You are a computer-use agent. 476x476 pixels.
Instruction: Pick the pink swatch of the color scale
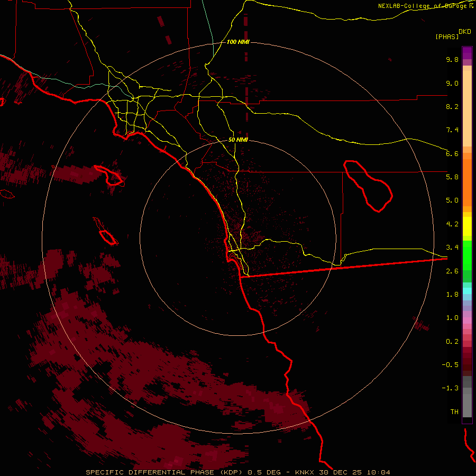467,321
